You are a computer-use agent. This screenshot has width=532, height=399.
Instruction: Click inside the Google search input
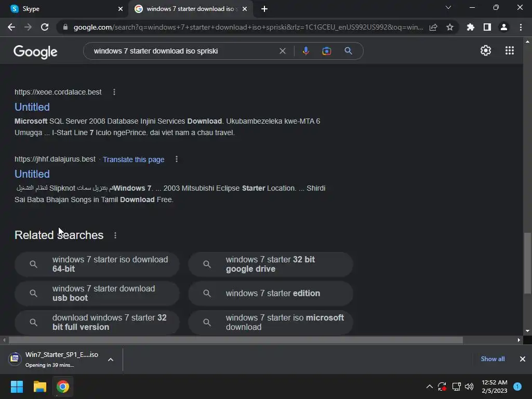point(183,51)
